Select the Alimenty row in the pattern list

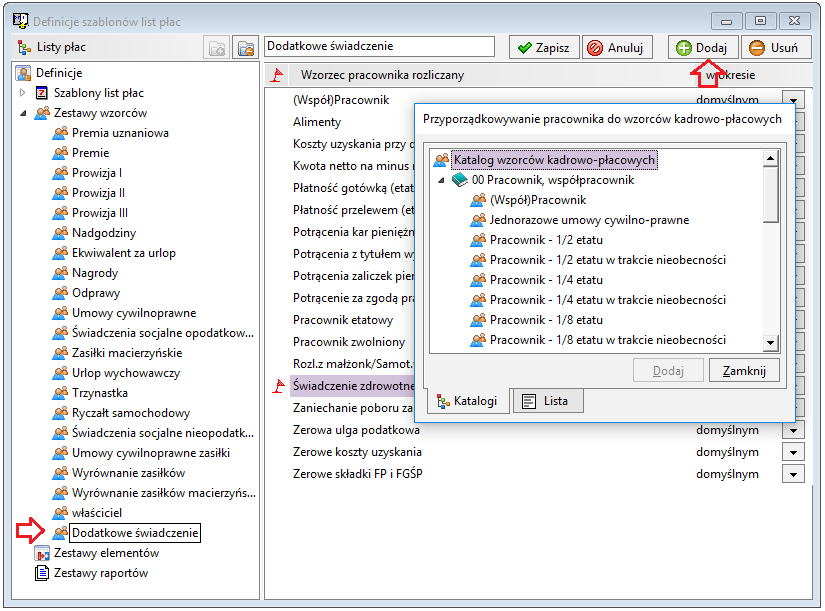pyautogui.click(x=317, y=122)
